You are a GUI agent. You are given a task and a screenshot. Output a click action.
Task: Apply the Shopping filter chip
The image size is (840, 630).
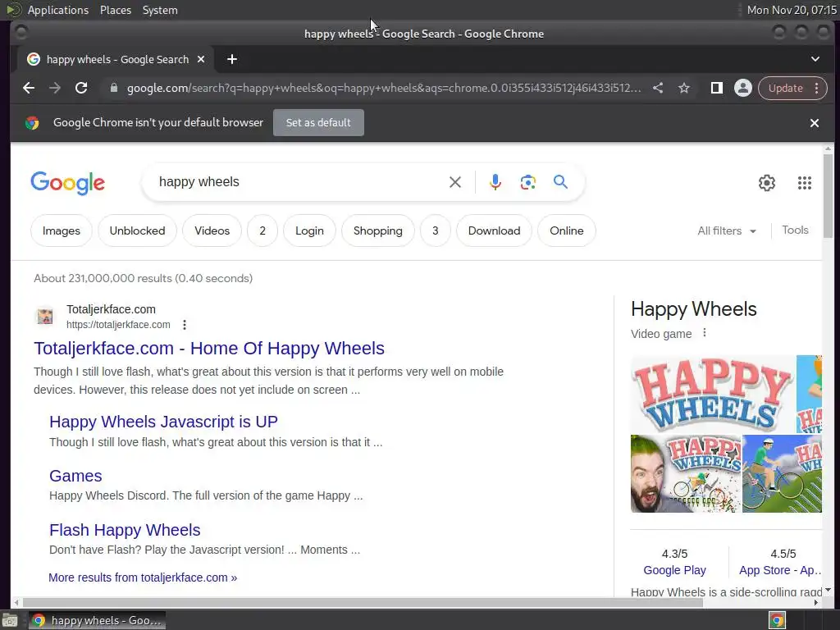point(377,231)
